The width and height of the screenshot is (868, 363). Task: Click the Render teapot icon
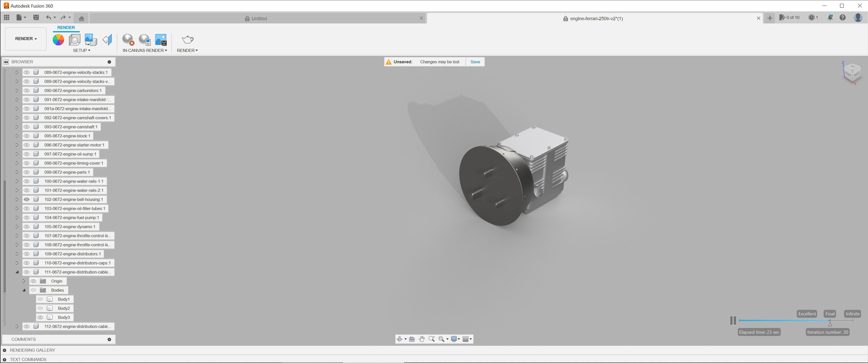(187, 40)
